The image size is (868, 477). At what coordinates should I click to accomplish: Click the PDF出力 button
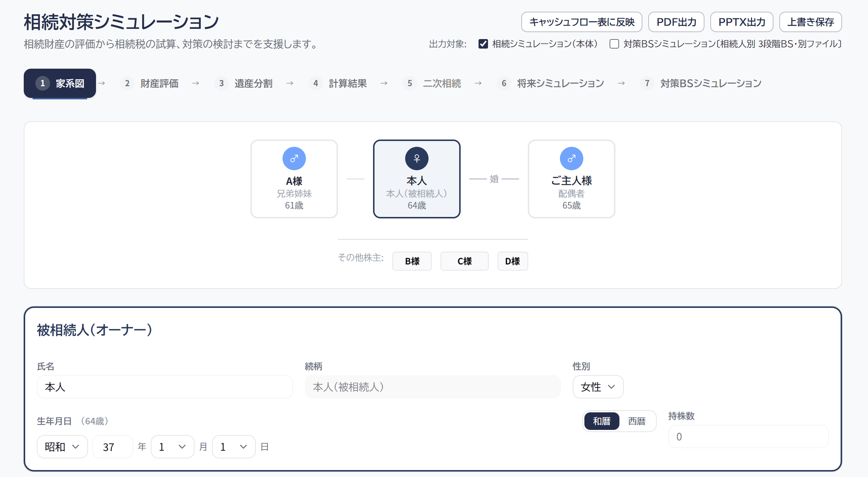tap(676, 22)
